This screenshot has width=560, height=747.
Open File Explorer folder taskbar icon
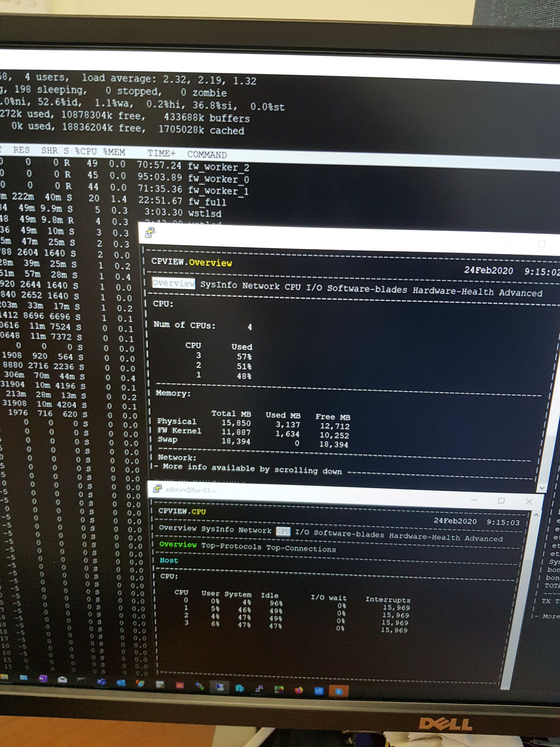pyautogui.click(x=4, y=676)
